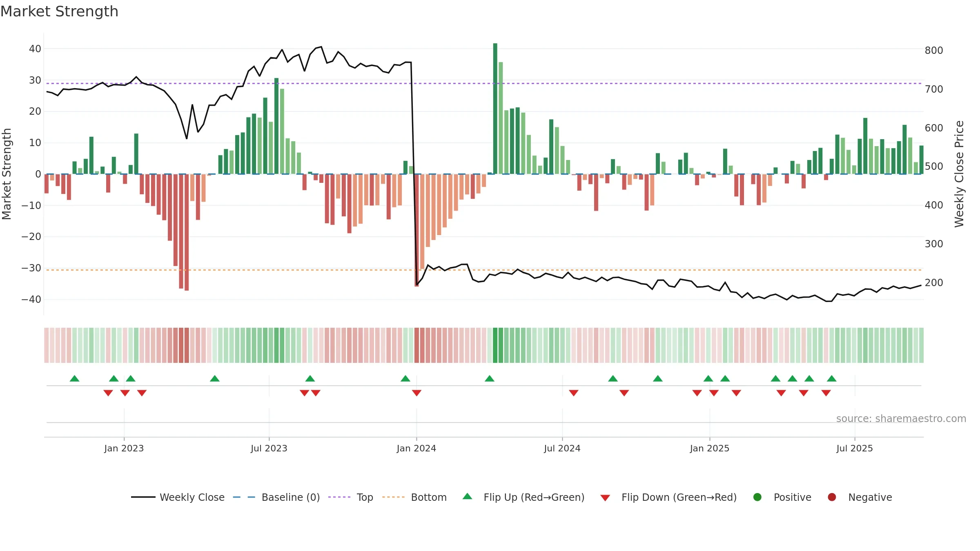Click the source: sharemaestro.com text
Image resolution: width=980 pixels, height=551 pixels.
901,419
